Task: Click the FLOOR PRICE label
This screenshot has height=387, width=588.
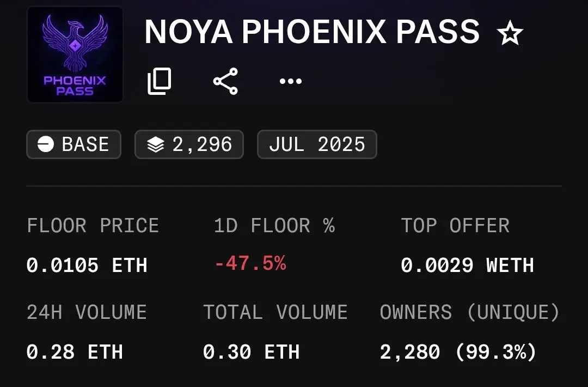Action: click(93, 226)
